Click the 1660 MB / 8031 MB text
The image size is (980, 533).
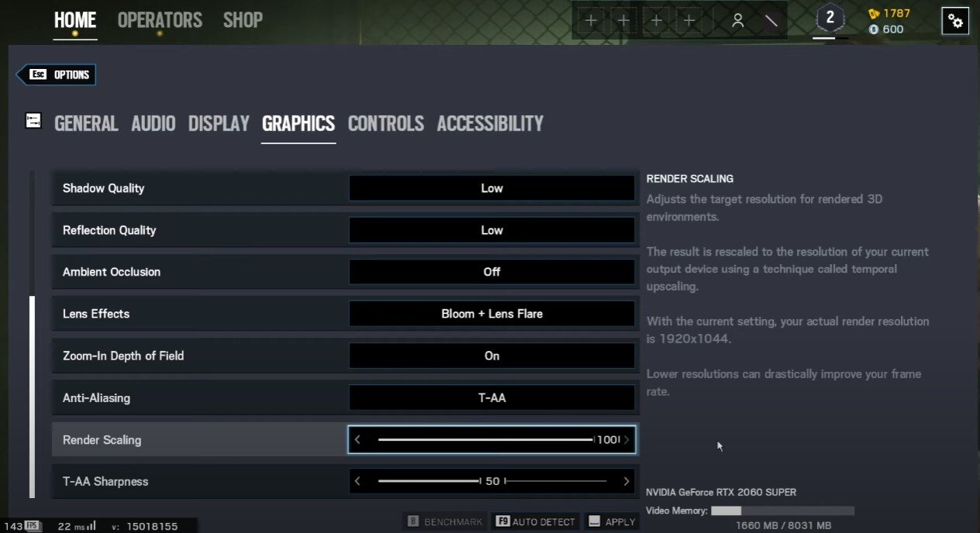[x=783, y=526]
